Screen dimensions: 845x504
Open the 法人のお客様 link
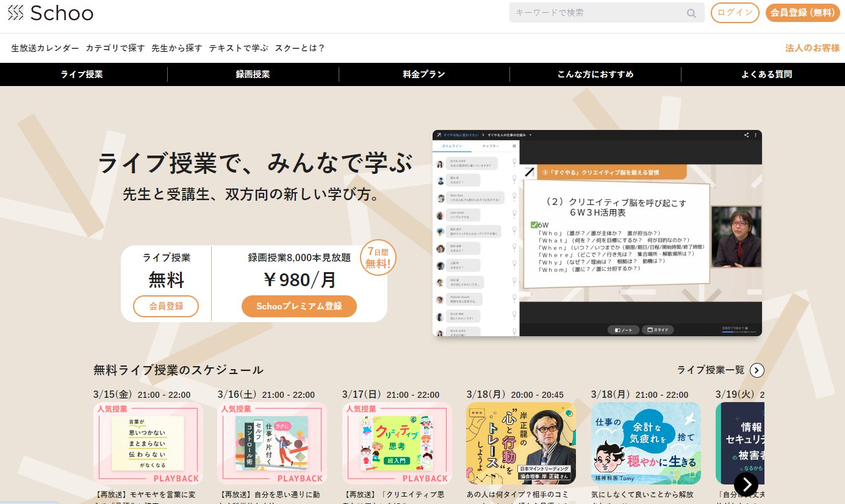[812, 48]
